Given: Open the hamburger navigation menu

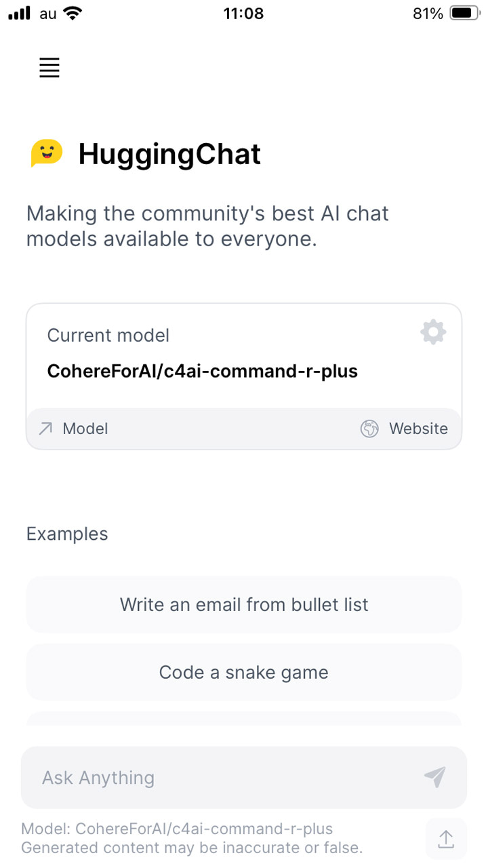Looking at the screenshot, I should click(x=49, y=68).
